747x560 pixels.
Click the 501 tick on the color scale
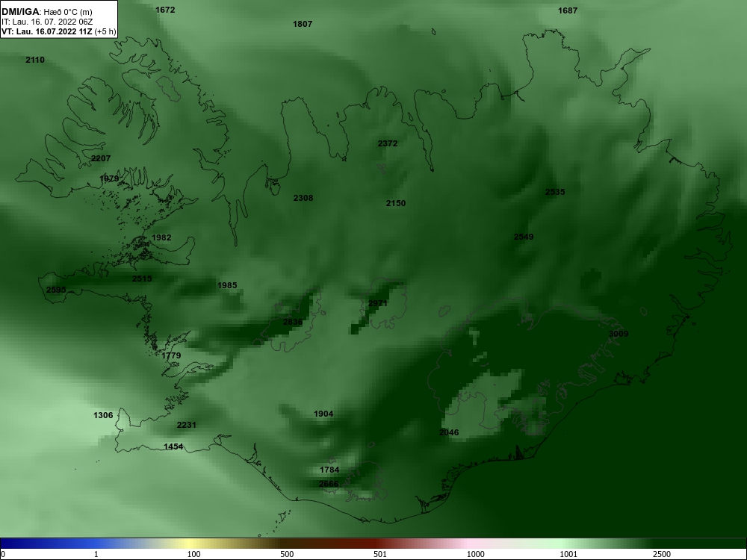pyautogui.click(x=380, y=554)
